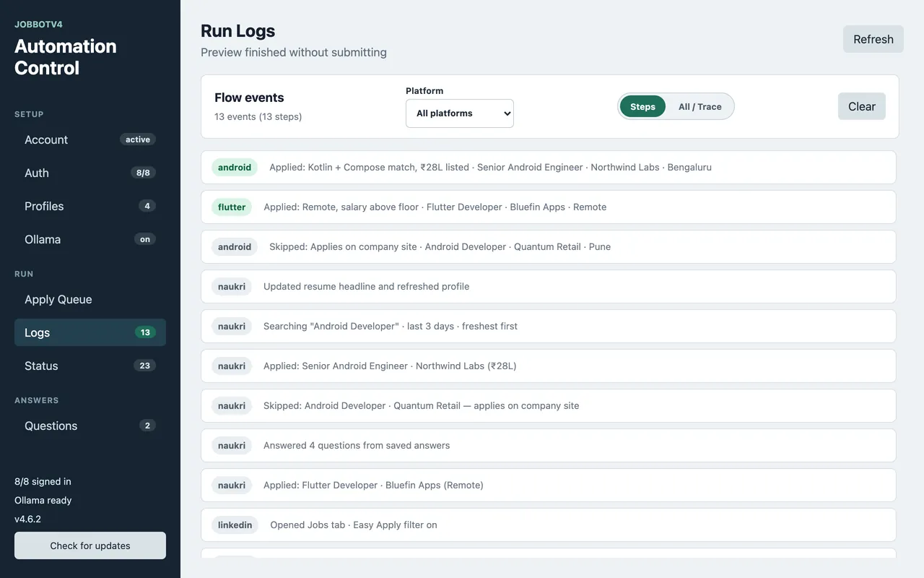
Task: Select the Opened Jobs tab linkedin event
Action: pyautogui.click(x=549, y=525)
